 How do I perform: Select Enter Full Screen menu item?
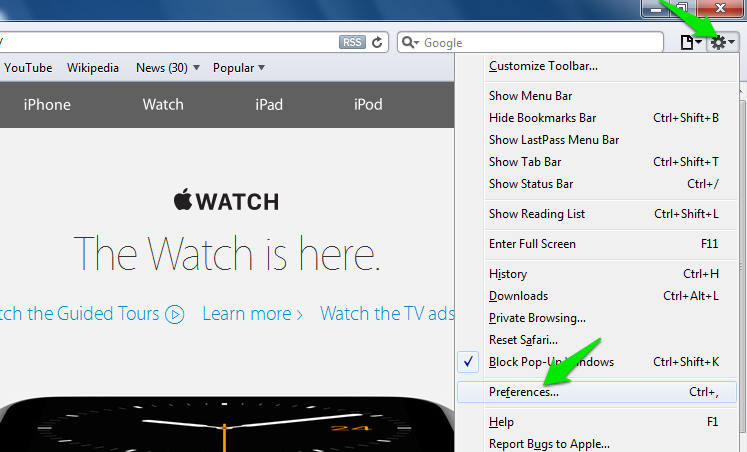tap(532, 244)
